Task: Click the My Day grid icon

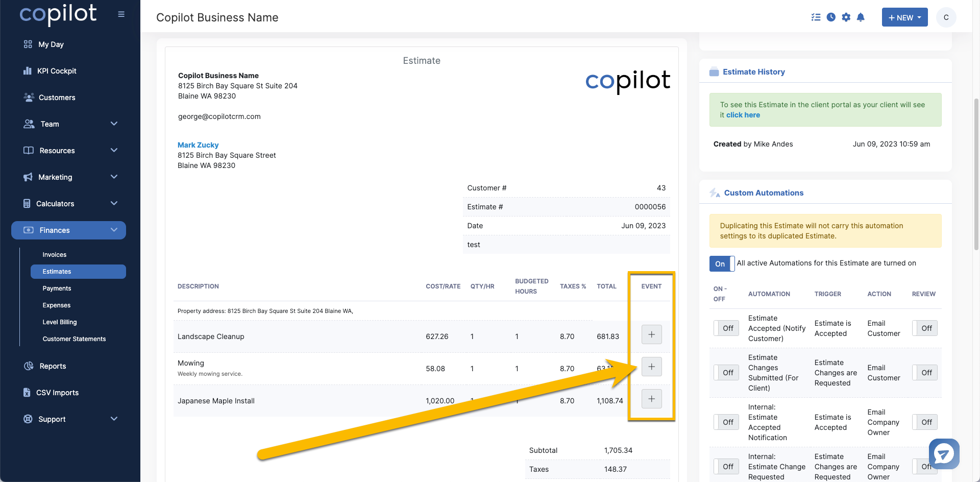Action: (x=28, y=44)
